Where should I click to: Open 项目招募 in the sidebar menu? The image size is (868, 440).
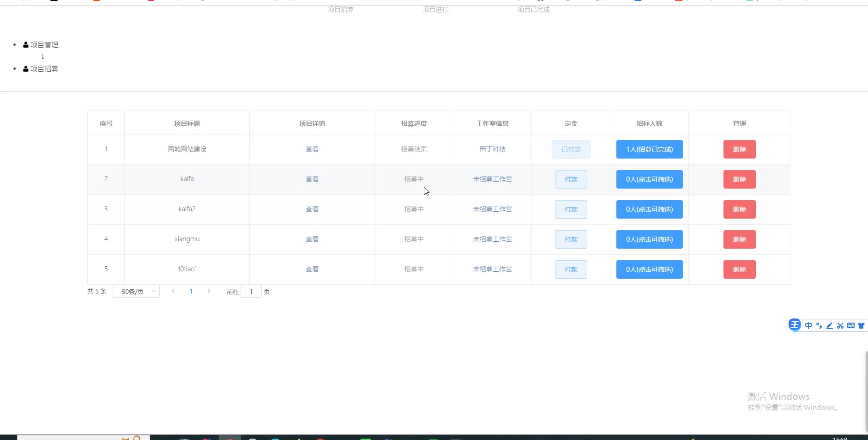pyautogui.click(x=44, y=69)
